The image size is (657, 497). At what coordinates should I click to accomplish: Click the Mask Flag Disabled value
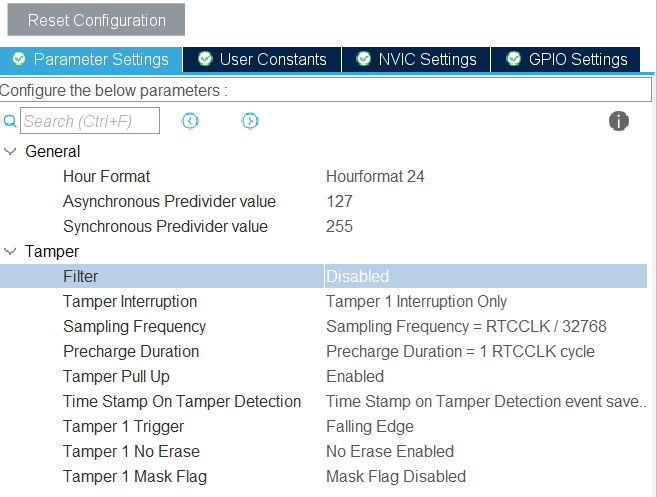pos(396,476)
